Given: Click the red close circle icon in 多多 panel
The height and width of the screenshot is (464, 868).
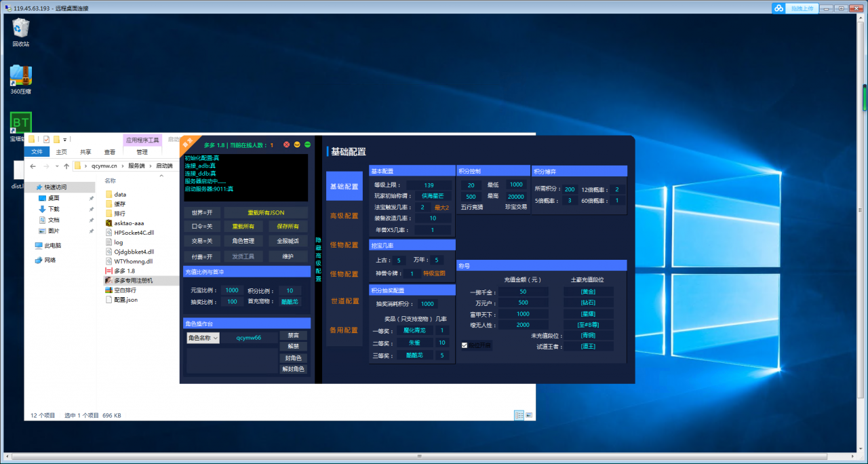Looking at the screenshot, I should [287, 144].
